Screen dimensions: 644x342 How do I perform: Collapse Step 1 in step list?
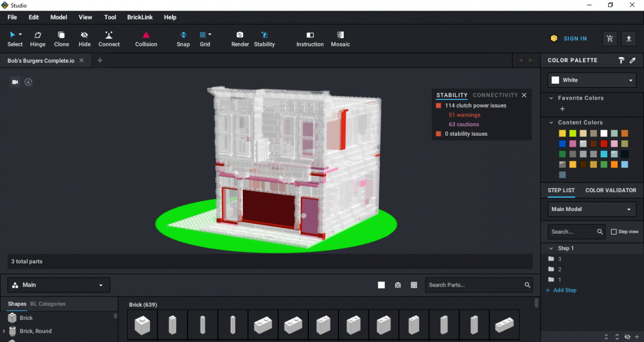pos(551,248)
